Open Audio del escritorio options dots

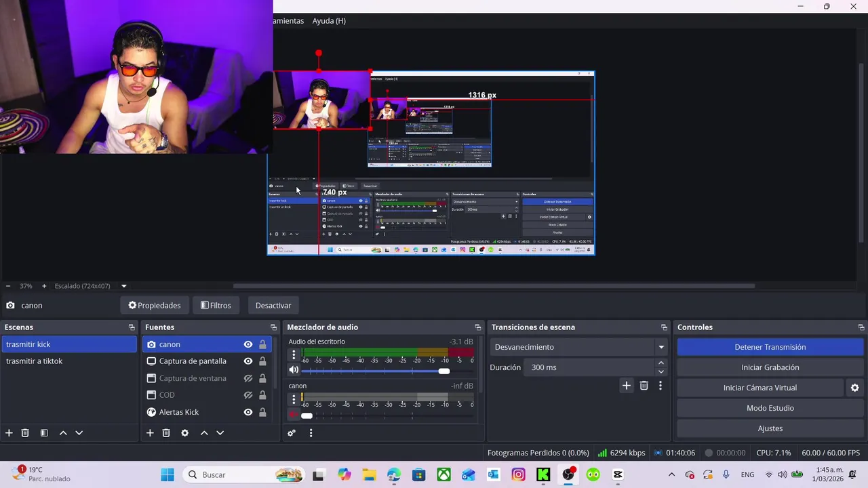pyautogui.click(x=294, y=354)
